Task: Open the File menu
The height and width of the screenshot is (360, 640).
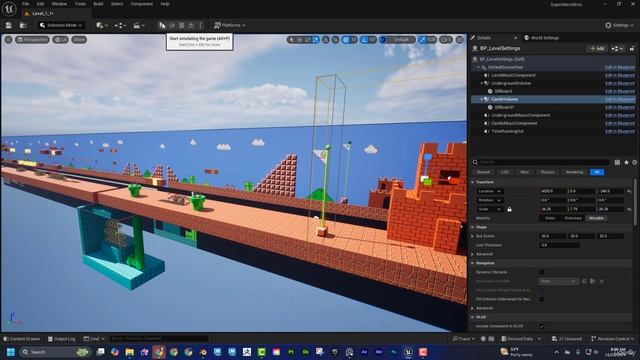Action: click(x=25, y=4)
